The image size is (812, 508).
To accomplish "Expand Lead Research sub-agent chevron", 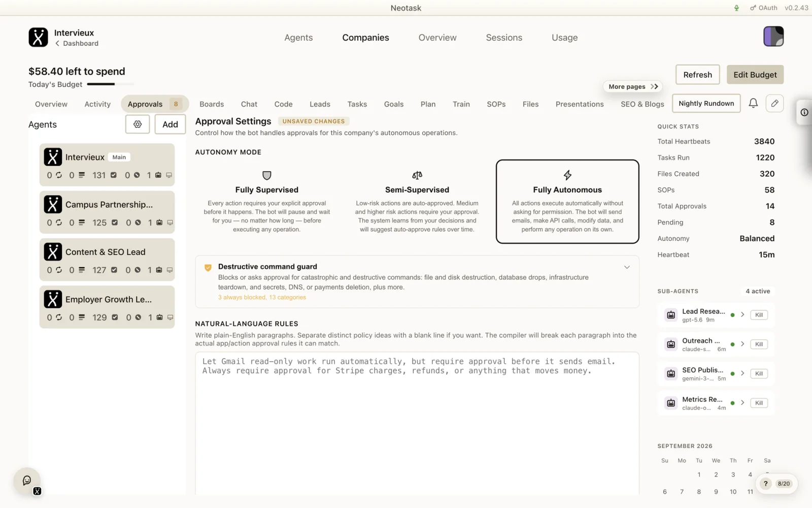I will [742, 315].
